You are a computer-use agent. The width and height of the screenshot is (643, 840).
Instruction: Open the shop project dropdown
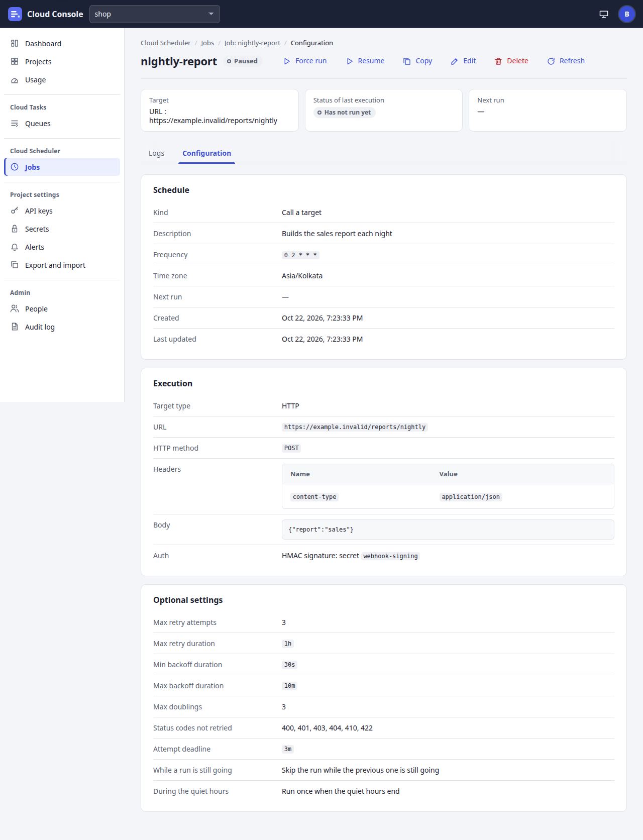click(155, 14)
